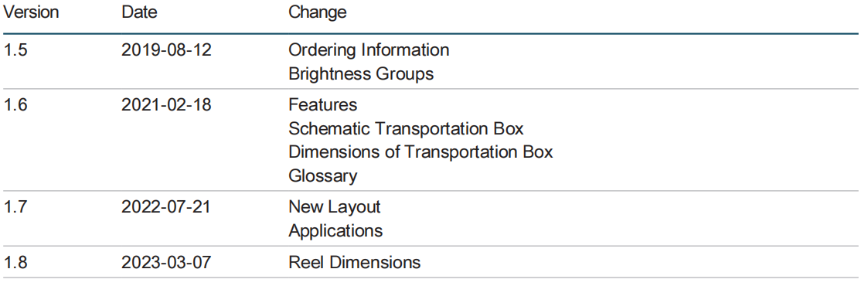Click the Ordering Information entry
Image resolution: width=868 pixels, height=286 pixels.
point(369,50)
